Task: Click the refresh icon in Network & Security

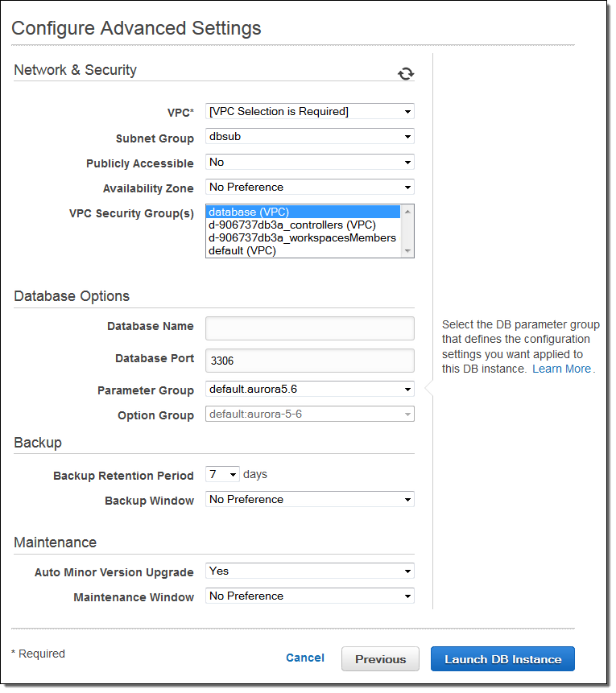Action: point(406,74)
